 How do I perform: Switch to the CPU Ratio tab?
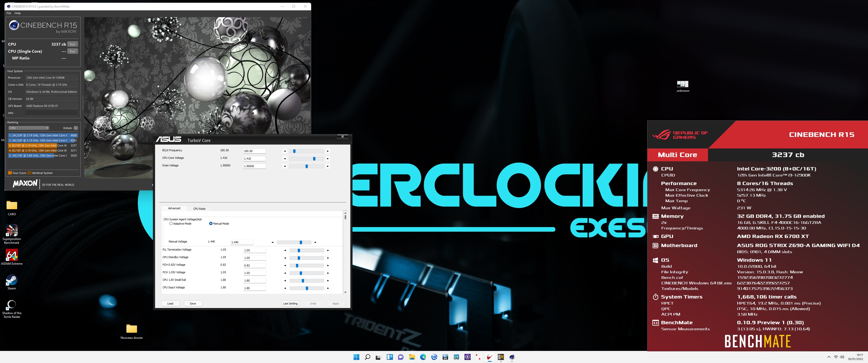point(199,209)
